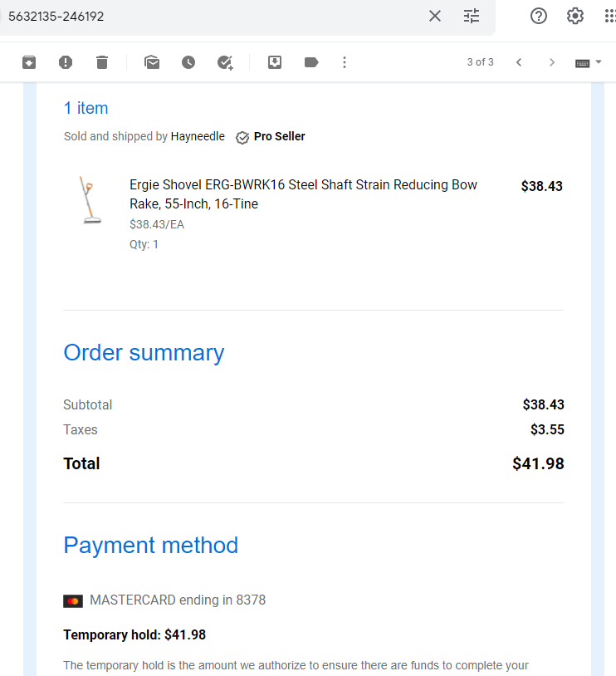616x676 pixels.
Task: Open the Google apps grid
Action: click(x=610, y=16)
